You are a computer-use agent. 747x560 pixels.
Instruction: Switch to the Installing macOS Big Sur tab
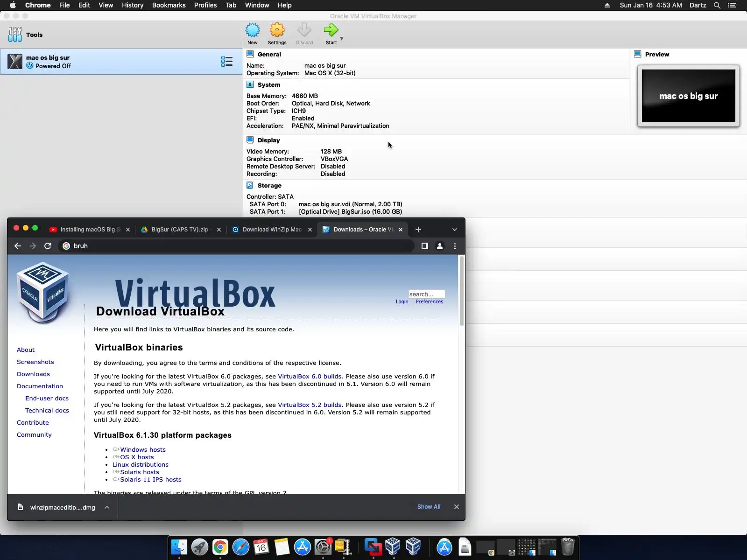(89, 230)
